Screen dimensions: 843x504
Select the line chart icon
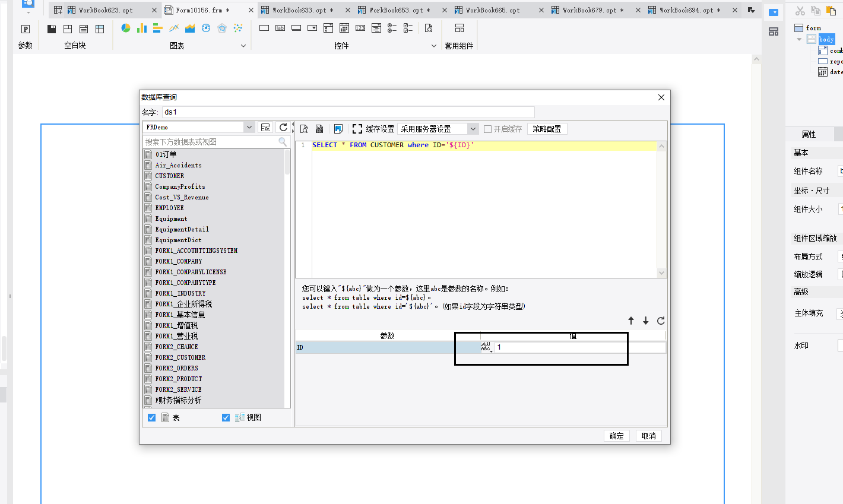pyautogui.click(x=174, y=28)
